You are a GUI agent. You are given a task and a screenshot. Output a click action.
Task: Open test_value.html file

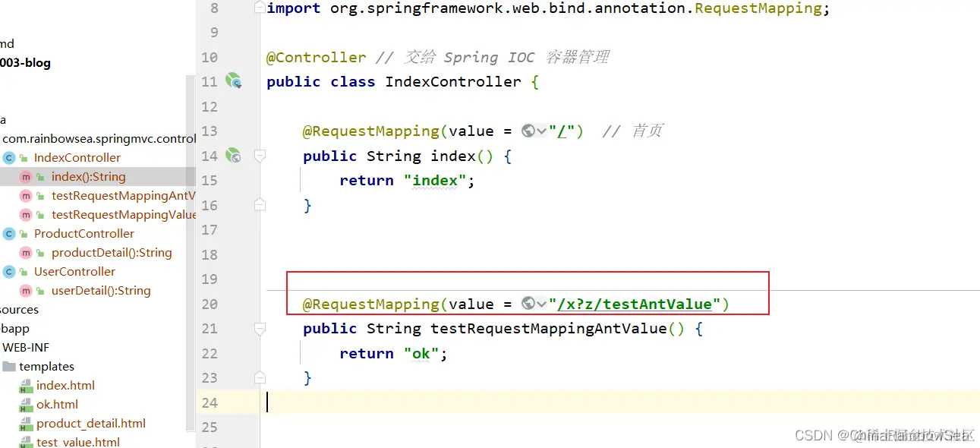click(78, 441)
